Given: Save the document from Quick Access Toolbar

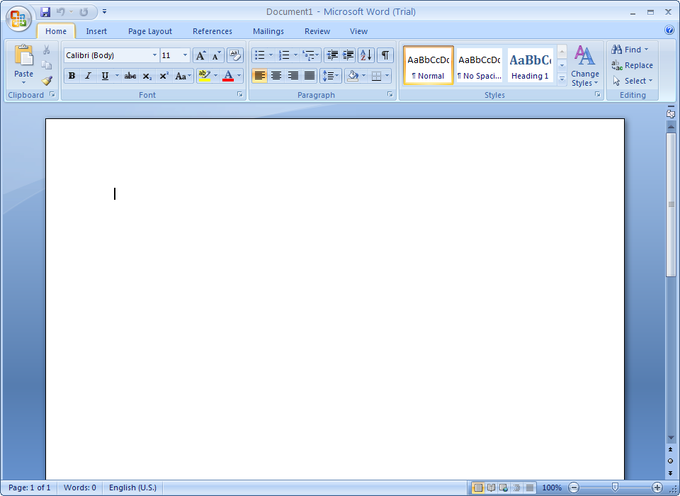Looking at the screenshot, I should click(x=45, y=12).
